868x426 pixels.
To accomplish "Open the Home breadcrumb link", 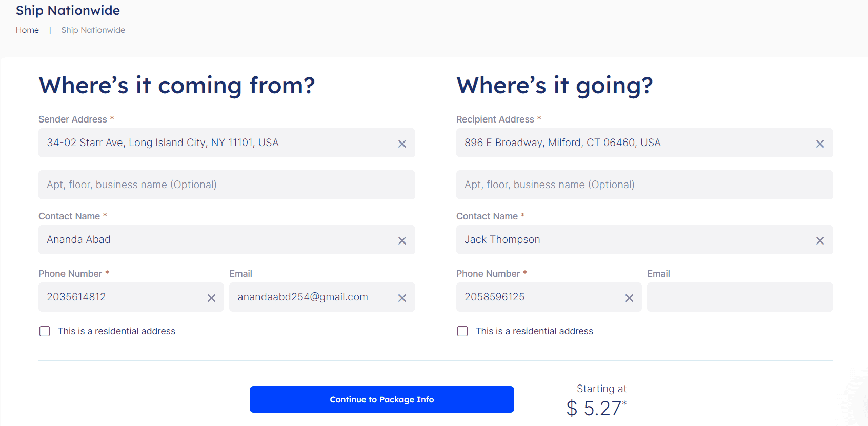I will click(27, 30).
